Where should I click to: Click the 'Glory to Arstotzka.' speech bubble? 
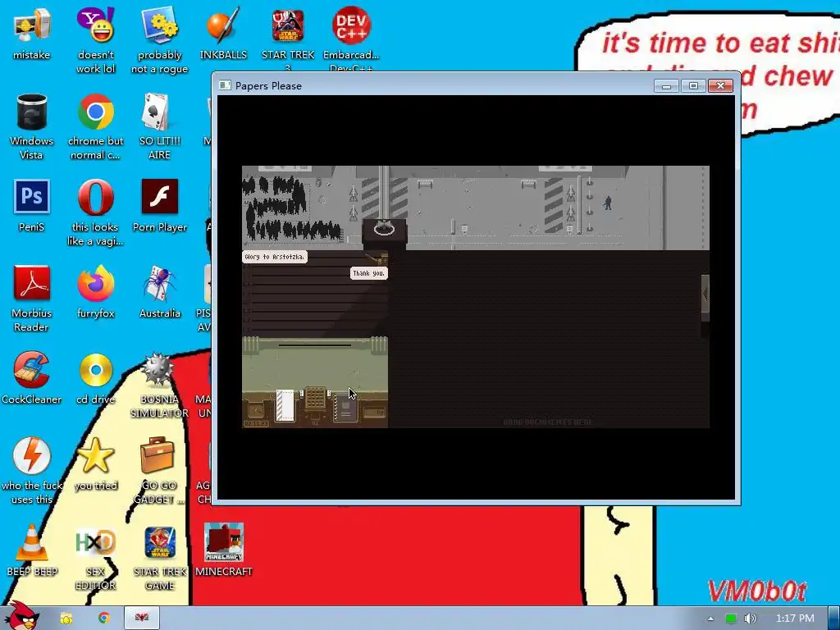click(275, 257)
